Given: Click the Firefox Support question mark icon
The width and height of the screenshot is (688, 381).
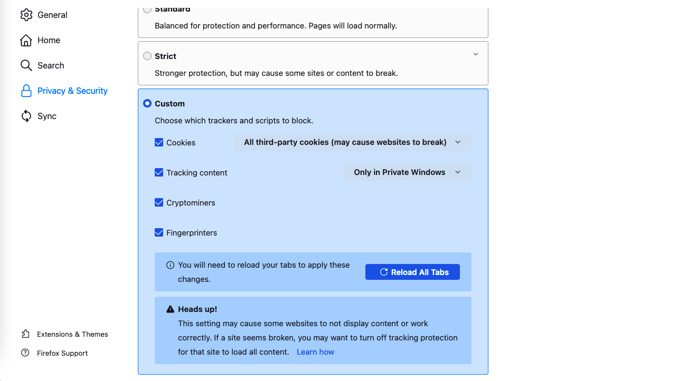Looking at the screenshot, I should click(25, 353).
